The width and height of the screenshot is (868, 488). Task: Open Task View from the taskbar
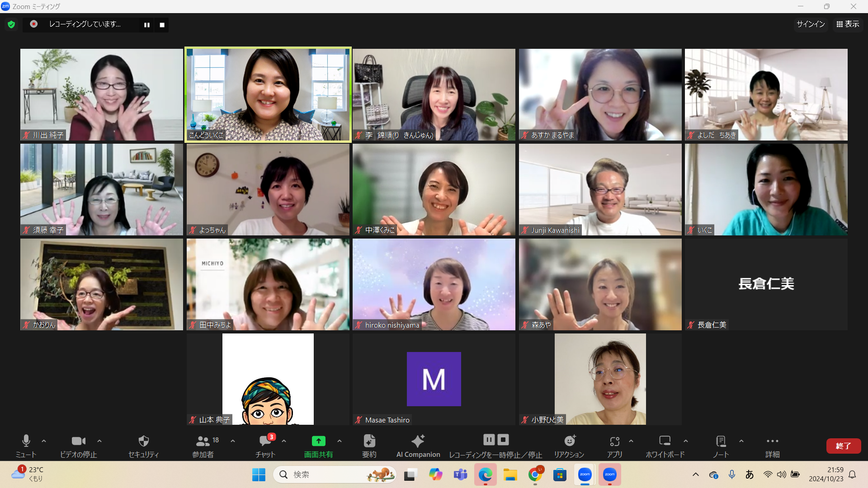click(x=410, y=474)
